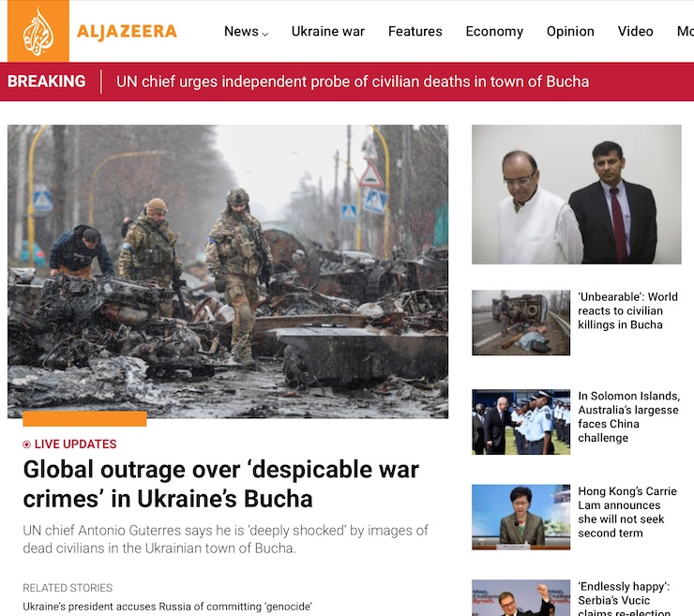This screenshot has height=616, width=694.
Task: Open overturned vehicle Bucha thumbnail
Action: [520, 323]
